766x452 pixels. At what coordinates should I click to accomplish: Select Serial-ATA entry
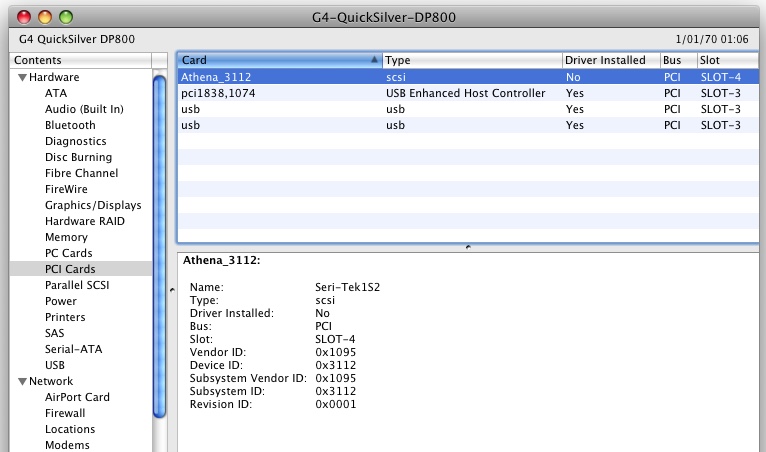point(73,349)
